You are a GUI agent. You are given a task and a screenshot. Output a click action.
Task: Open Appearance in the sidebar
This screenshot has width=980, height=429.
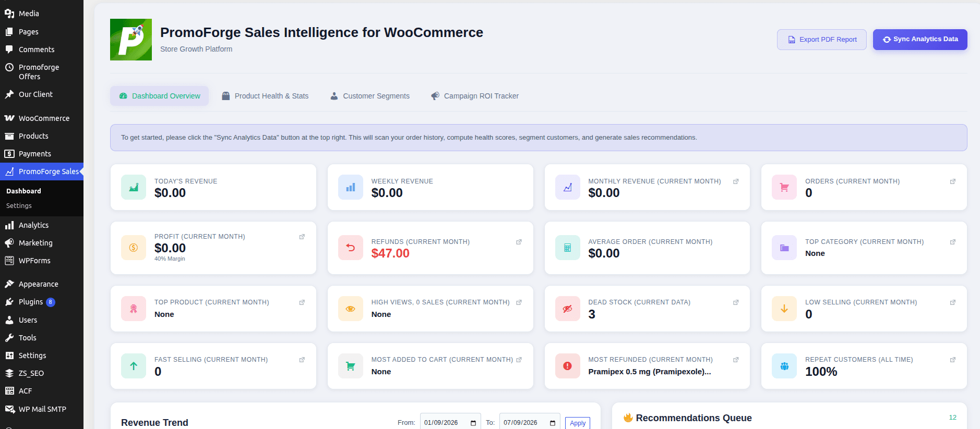(42, 284)
